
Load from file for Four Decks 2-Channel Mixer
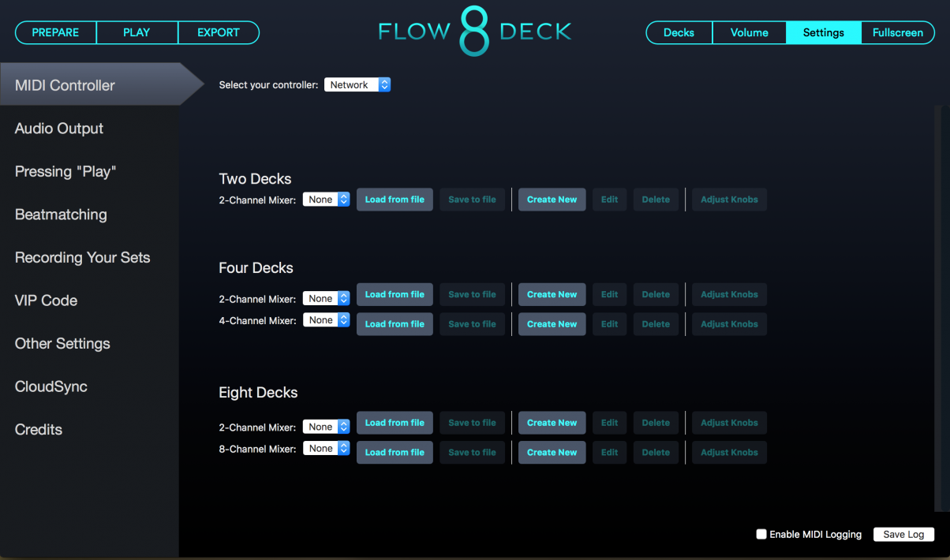point(395,294)
